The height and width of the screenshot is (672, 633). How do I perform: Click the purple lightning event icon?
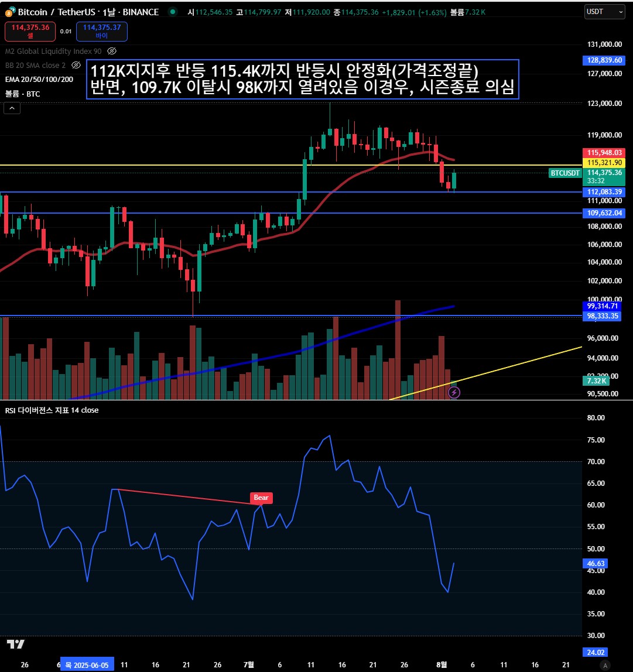(454, 392)
